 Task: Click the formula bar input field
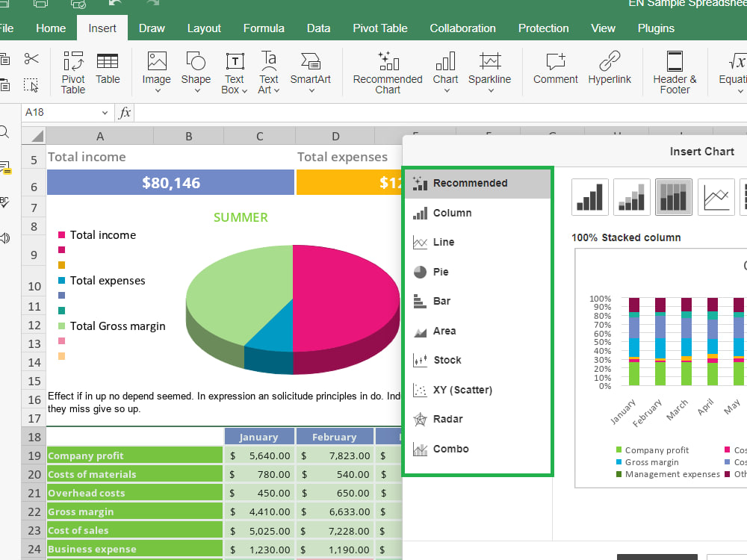(441, 113)
